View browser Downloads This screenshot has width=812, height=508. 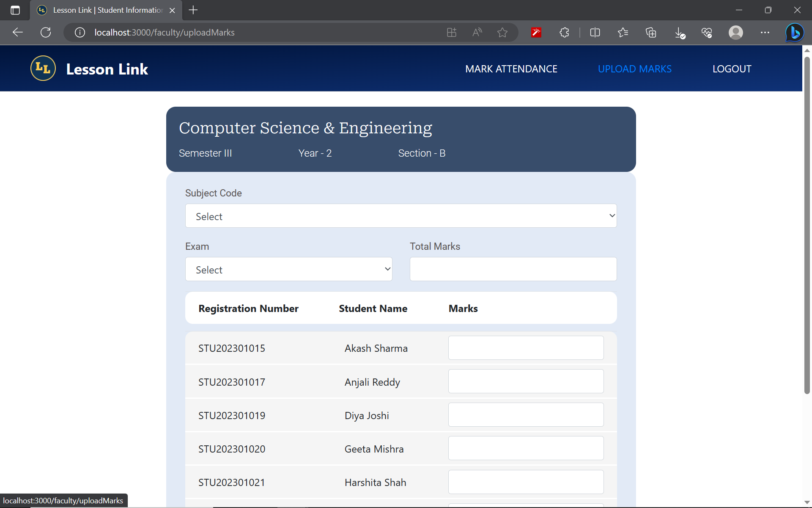pyautogui.click(x=679, y=32)
